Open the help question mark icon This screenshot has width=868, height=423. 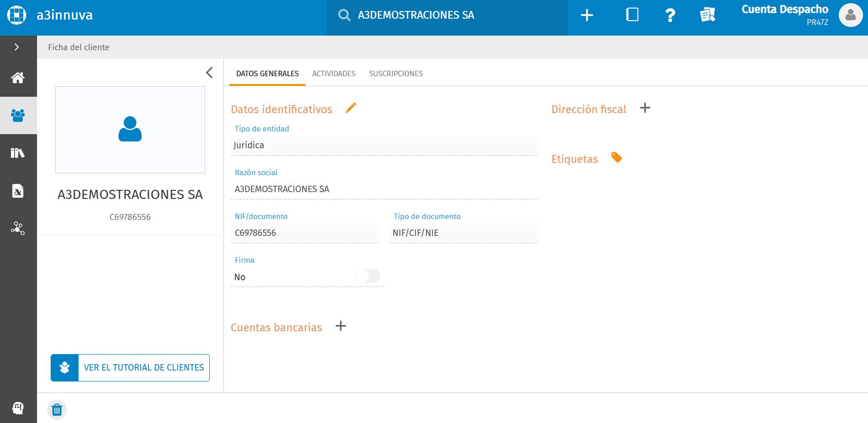[670, 15]
